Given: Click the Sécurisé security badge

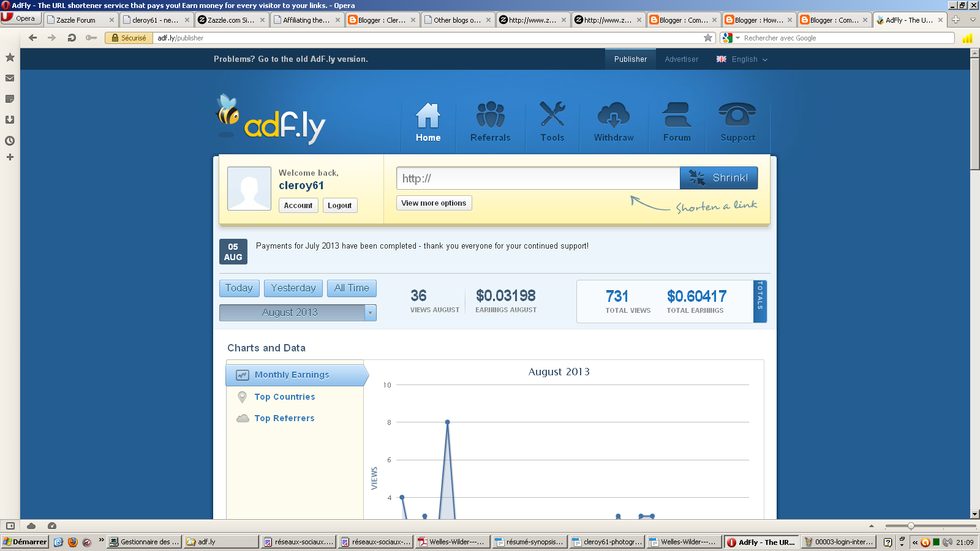Looking at the screenshot, I should point(129,38).
